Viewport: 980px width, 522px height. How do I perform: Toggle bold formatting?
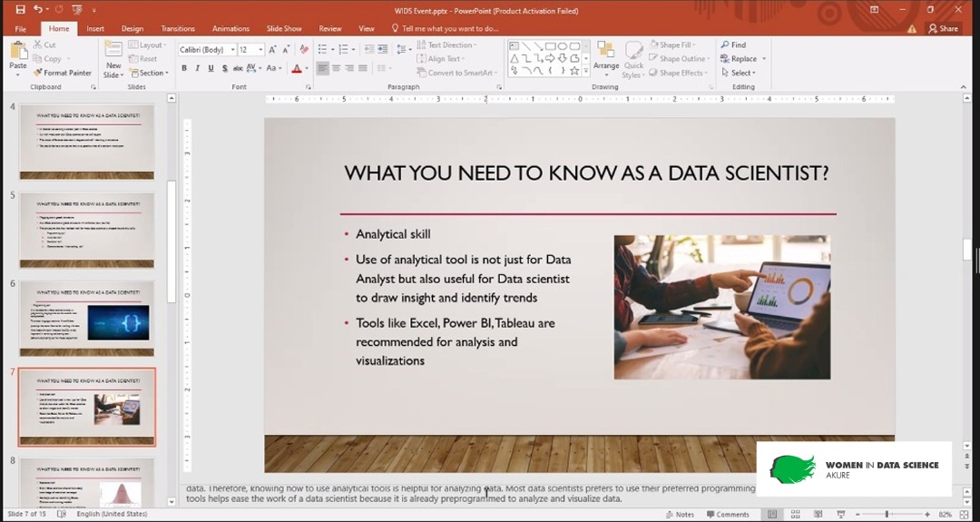(183, 68)
